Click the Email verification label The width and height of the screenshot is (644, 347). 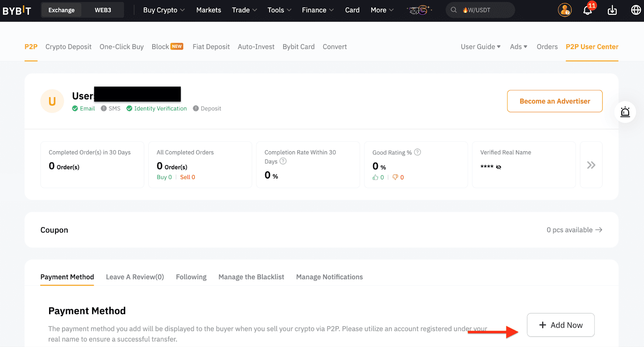point(87,108)
